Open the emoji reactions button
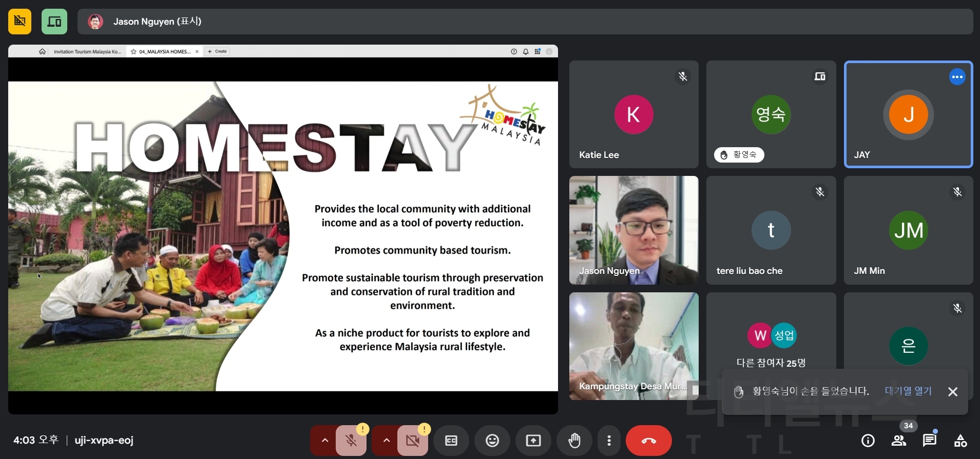 492,441
